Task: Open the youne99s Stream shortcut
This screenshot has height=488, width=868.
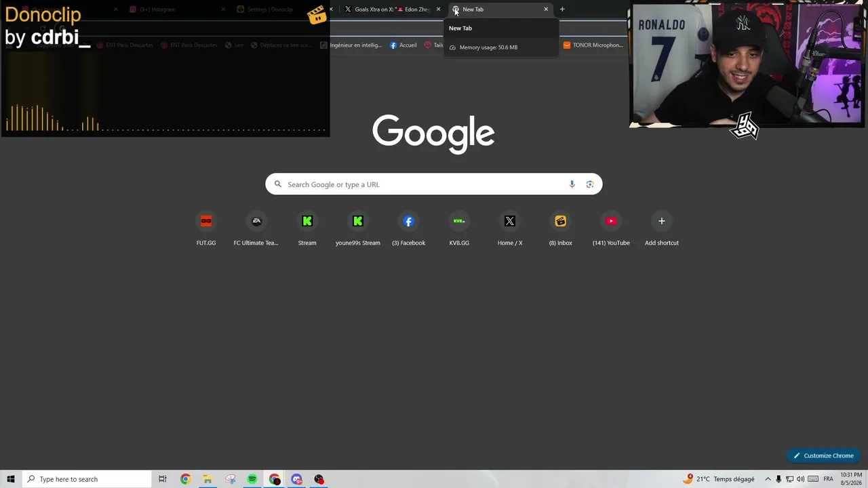Action: pos(358,229)
